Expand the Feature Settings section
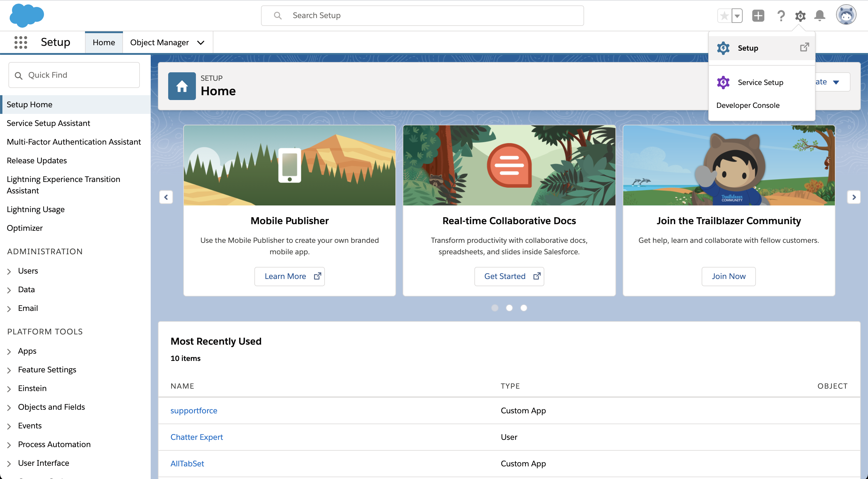This screenshot has height=479, width=868. pyautogui.click(x=9, y=370)
